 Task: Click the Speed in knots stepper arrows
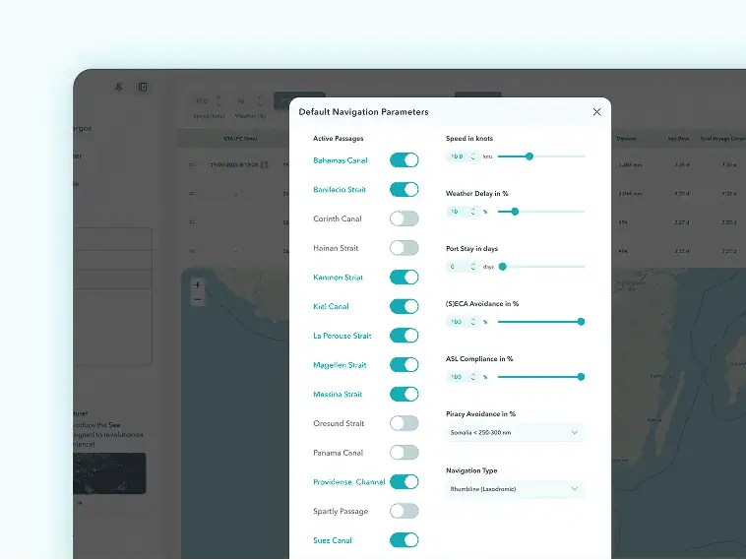473,156
